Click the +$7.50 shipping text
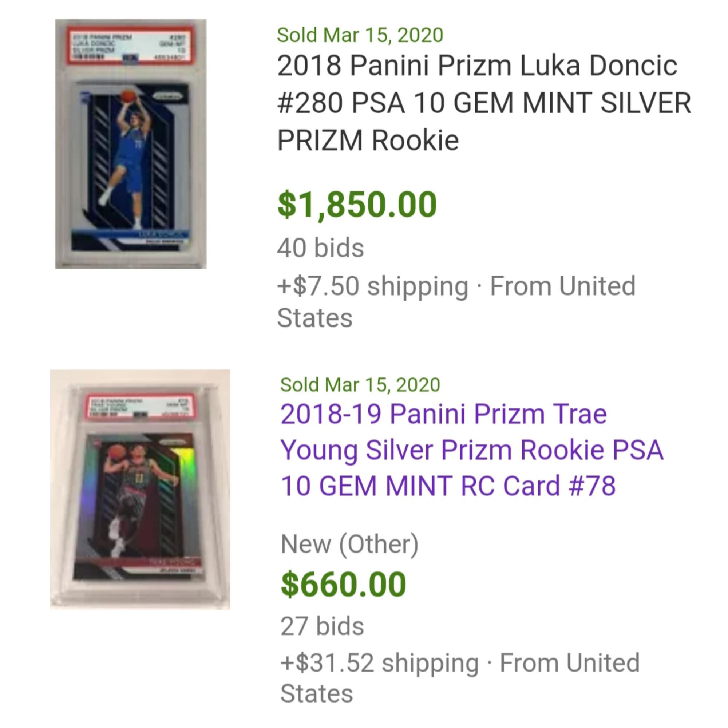Image resolution: width=728 pixels, height=728 pixels. (x=372, y=286)
